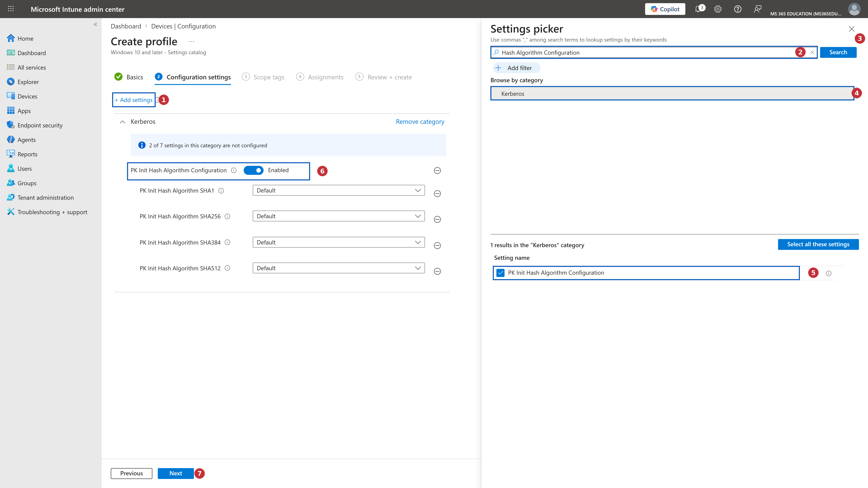This screenshot has height=488, width=868.
Task: Click the Search button
Action: (838, 52)
